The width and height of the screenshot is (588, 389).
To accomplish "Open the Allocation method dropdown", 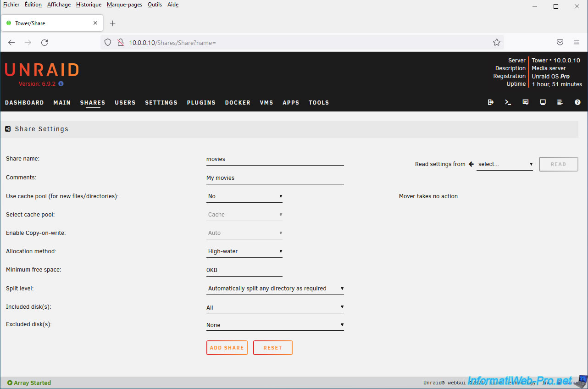I will (x=244, y=251).
